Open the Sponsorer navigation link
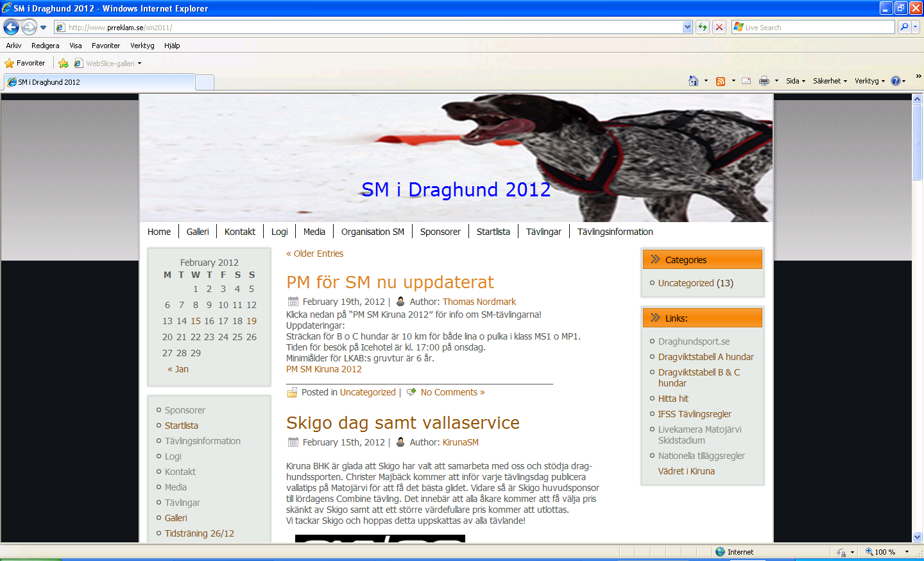The height and width of the screenshot is (561, 924). [440, 232]
